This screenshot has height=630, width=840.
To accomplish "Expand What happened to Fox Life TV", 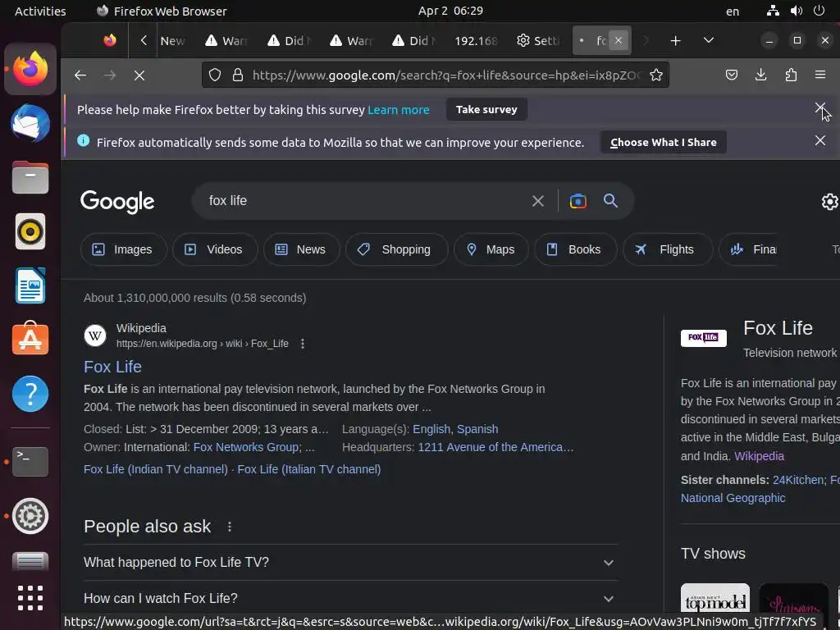I will tap(351, 563).
